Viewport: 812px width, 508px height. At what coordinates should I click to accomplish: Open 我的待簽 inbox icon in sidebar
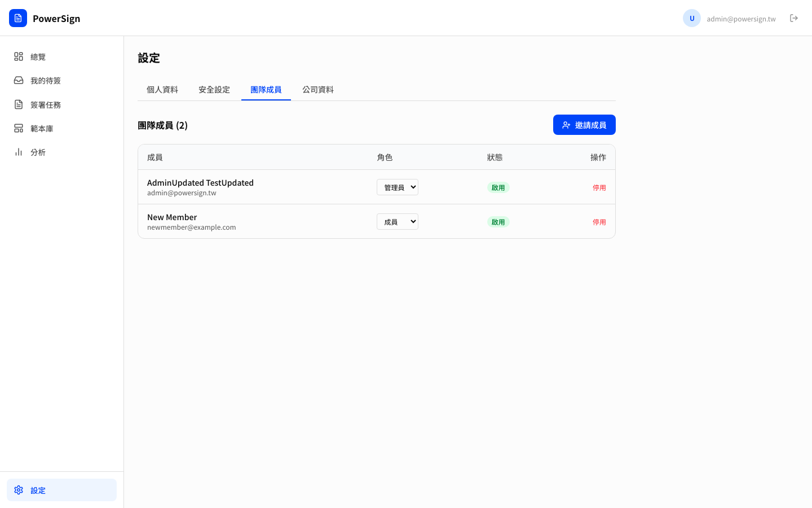tap(19, 81)
